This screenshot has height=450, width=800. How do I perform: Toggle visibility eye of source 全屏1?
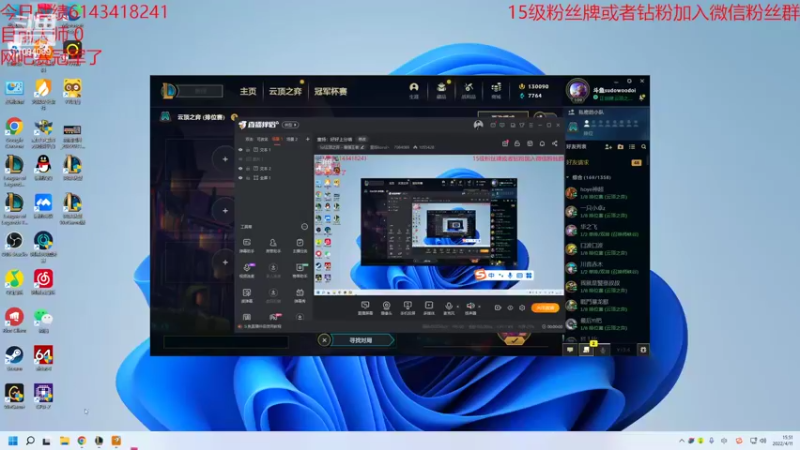(x=241, y=178)
